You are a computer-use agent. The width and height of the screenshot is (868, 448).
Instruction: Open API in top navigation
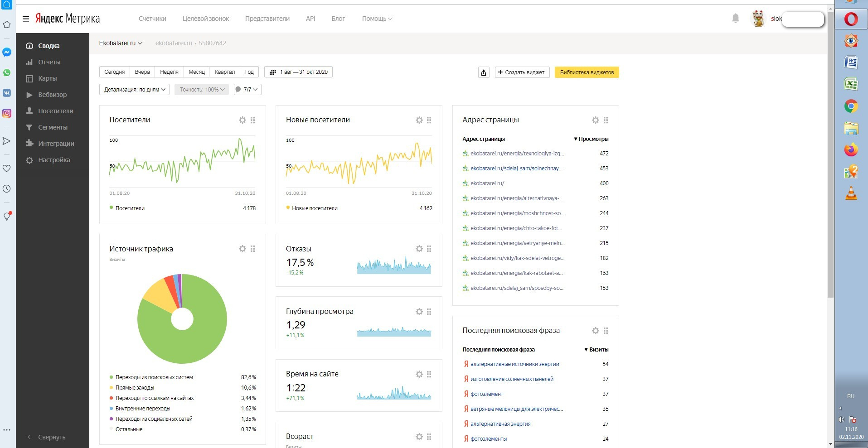(x=310, y=19)
